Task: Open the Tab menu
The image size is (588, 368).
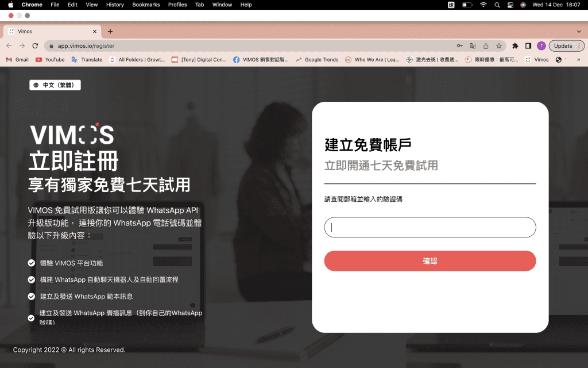Action: coord(199,5)
